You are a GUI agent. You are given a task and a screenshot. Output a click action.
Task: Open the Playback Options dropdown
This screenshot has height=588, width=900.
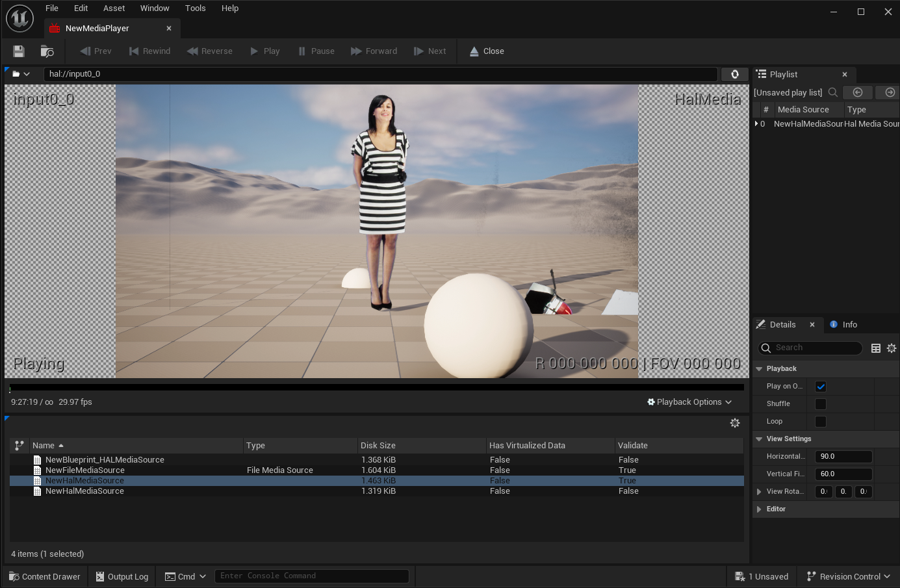coord(689,402)
